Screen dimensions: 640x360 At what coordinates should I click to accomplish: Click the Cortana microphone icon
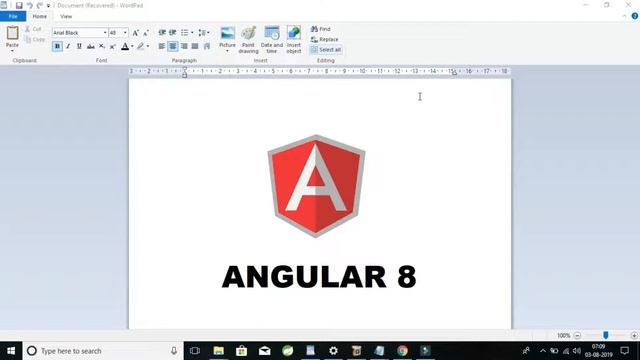[x=174, y=351]
